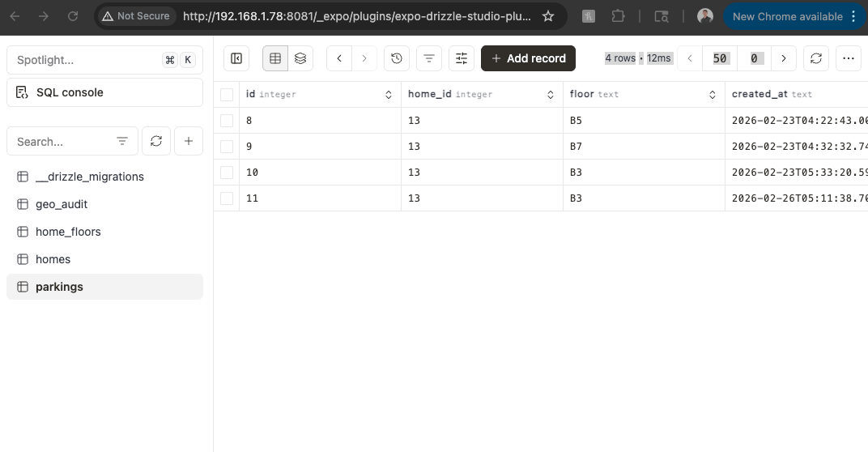
Task: Click floor cell B7
Action: click(x=644, y=147)
